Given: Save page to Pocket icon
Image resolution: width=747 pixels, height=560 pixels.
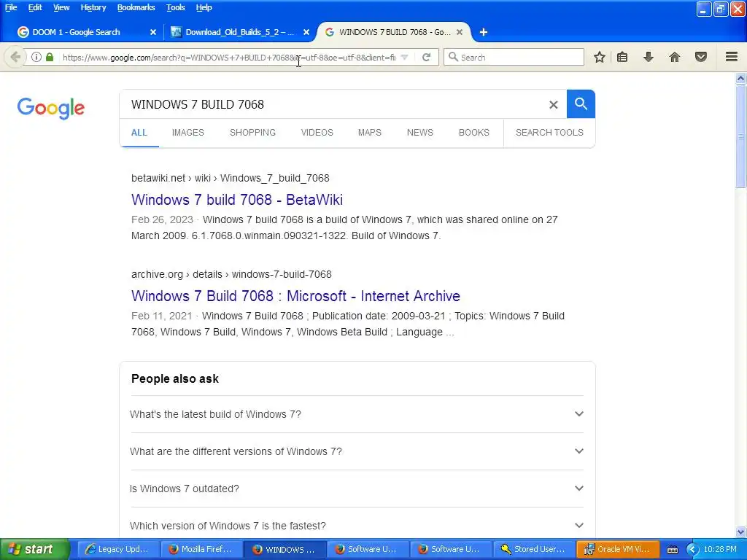Looking at the screenshot, I should 701,57.
